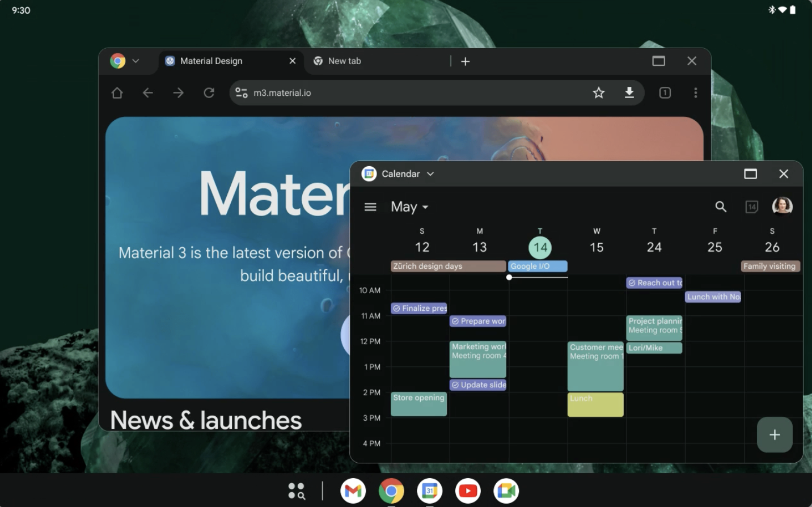Maximize the Calendar window
Image resolution: width=812 pixels, height=507 pixels.
click(x=751, y=174)
